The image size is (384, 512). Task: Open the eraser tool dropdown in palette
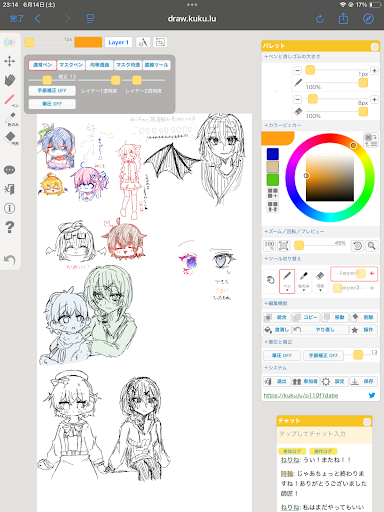320,281
